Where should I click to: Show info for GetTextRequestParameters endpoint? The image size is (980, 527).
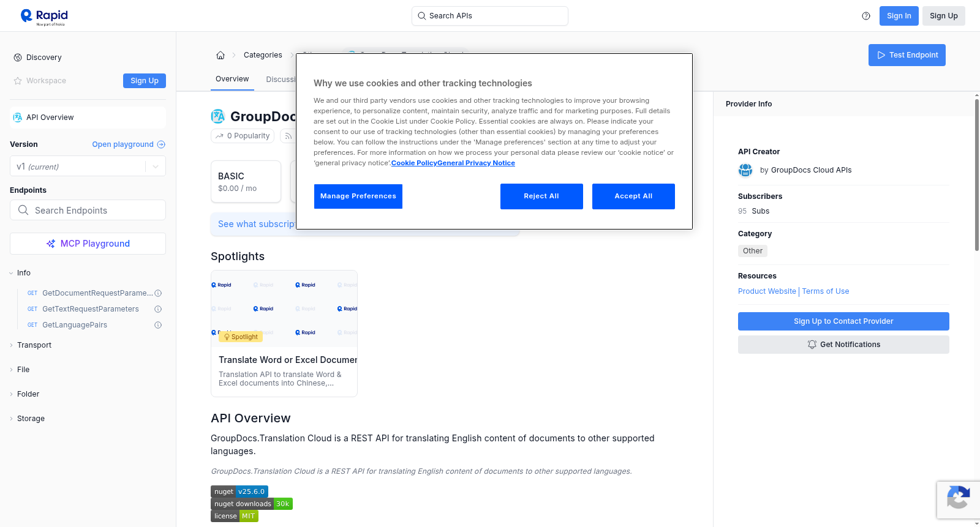point(158,309)
